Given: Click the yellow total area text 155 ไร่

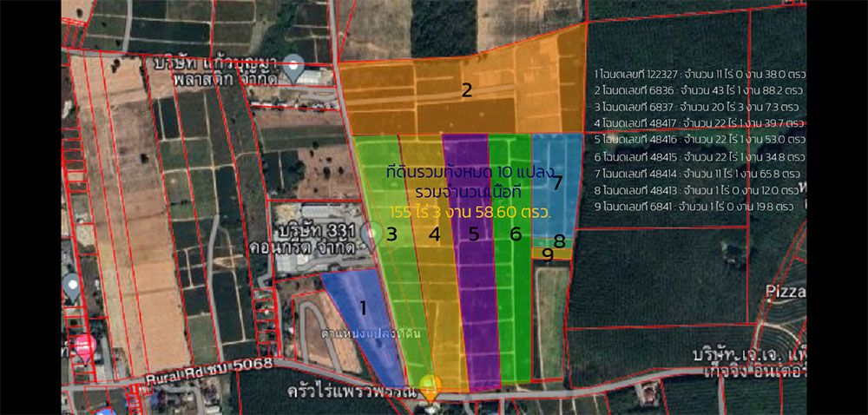Looking at the screenshot, I should (x=470, y=211).
